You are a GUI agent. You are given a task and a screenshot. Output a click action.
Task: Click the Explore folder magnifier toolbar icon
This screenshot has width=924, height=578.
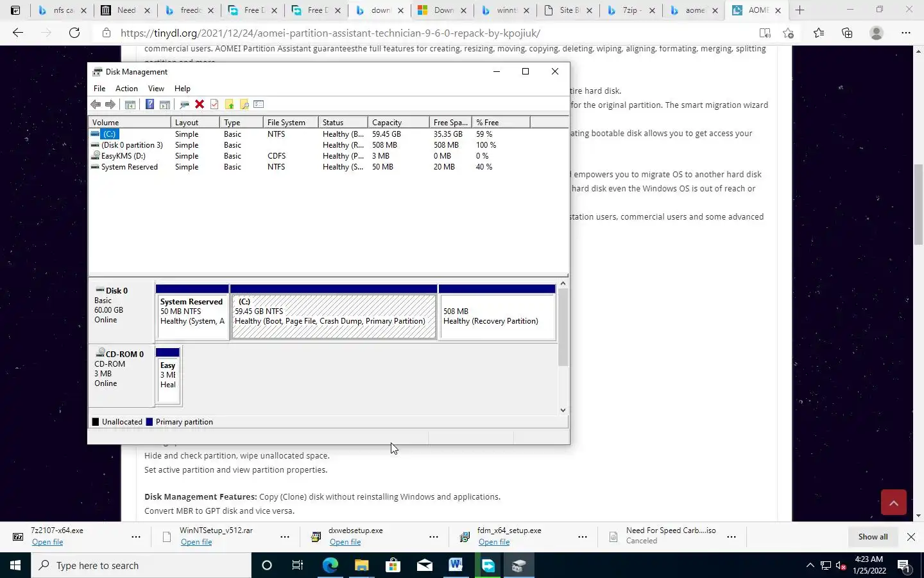(244, 105)
